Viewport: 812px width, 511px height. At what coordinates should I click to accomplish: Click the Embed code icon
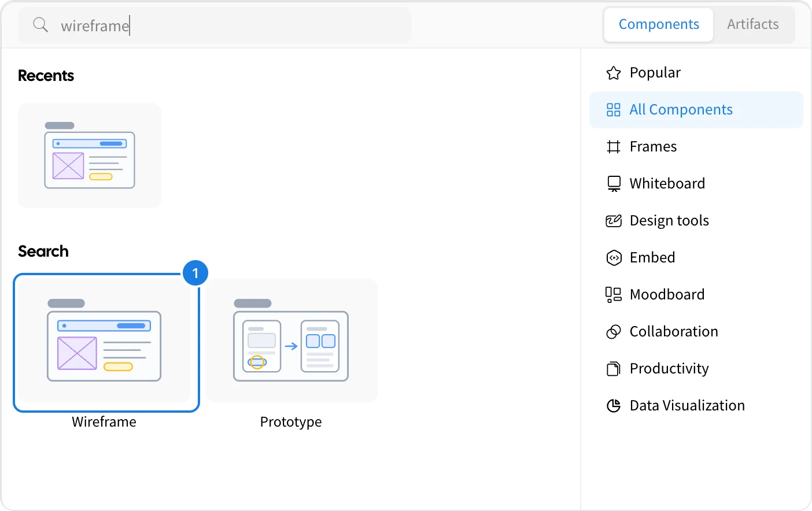click(x=614, y=258)
